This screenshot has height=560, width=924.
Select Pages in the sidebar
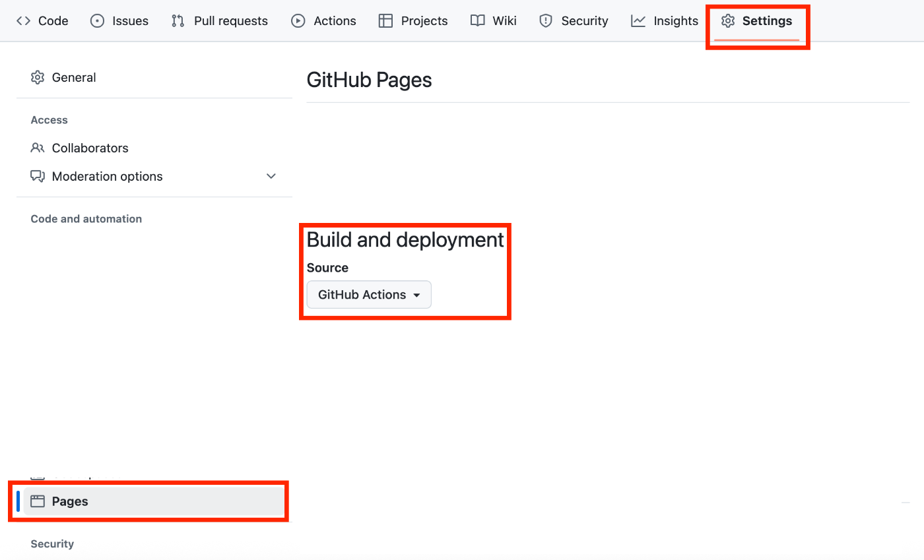(154, 501)
